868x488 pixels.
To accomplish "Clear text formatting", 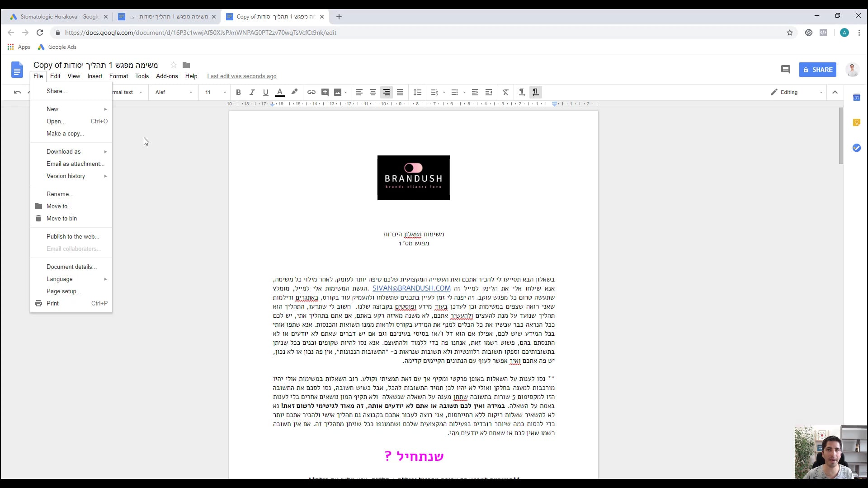I will tap(505, 92).
